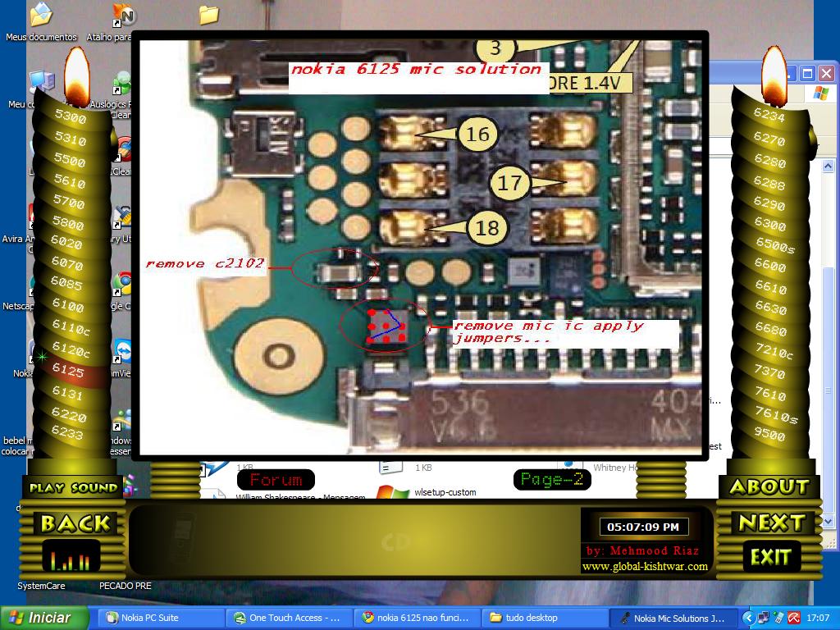
Task: Open the Forum link
Action: pyautogui.click(x=276, y=479)
